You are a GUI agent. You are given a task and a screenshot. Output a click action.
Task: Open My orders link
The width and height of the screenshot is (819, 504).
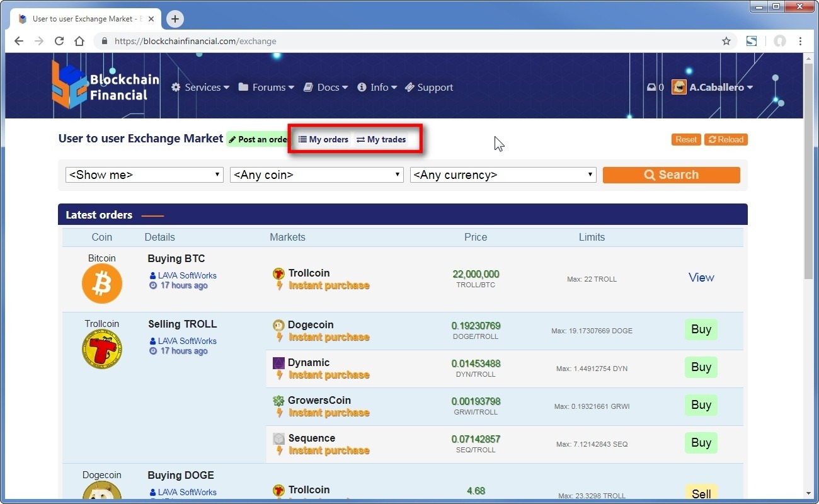click(323, 139)
